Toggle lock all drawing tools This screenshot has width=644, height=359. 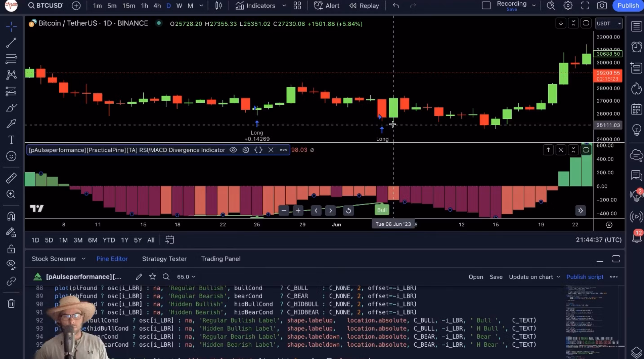(11, 249)
